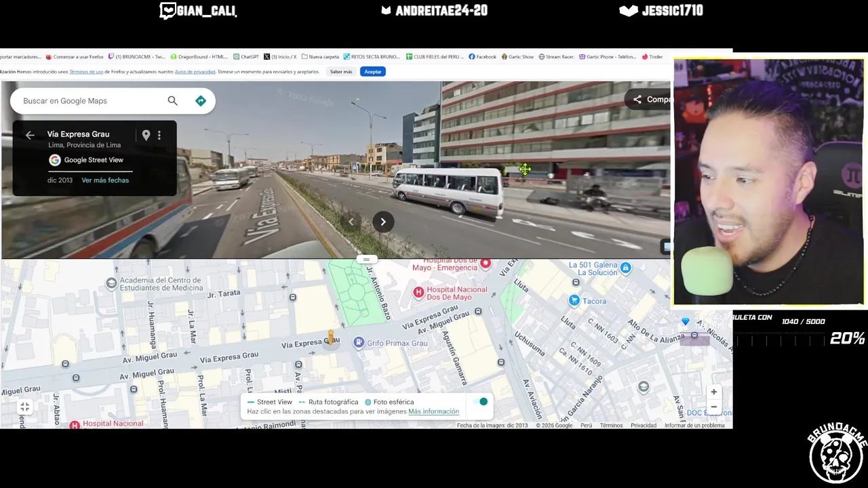This screenshot has height=488, width=868.
Task: Focus the Buscar en Google Maps search field
Action: click(x=92, y=101)
